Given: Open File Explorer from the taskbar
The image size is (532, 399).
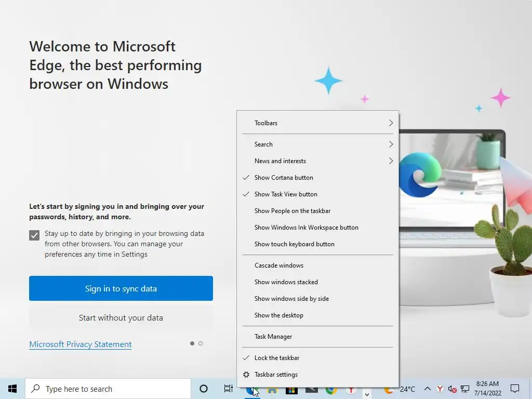Looking at the screenshot, I should point(272,390).
